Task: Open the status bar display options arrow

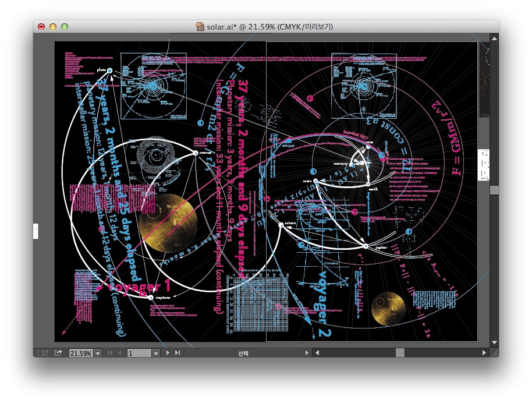Action: [307, 353]
